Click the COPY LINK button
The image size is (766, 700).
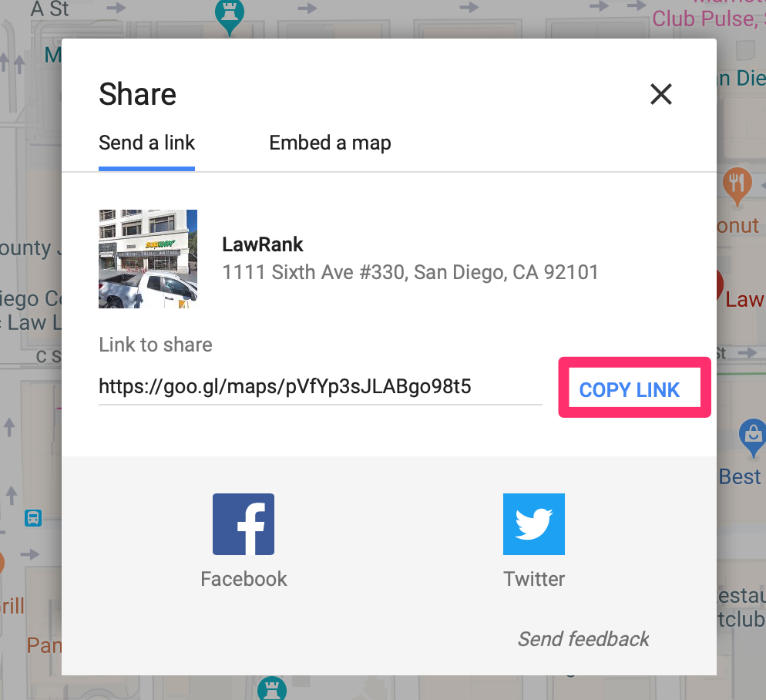[629, 390]
